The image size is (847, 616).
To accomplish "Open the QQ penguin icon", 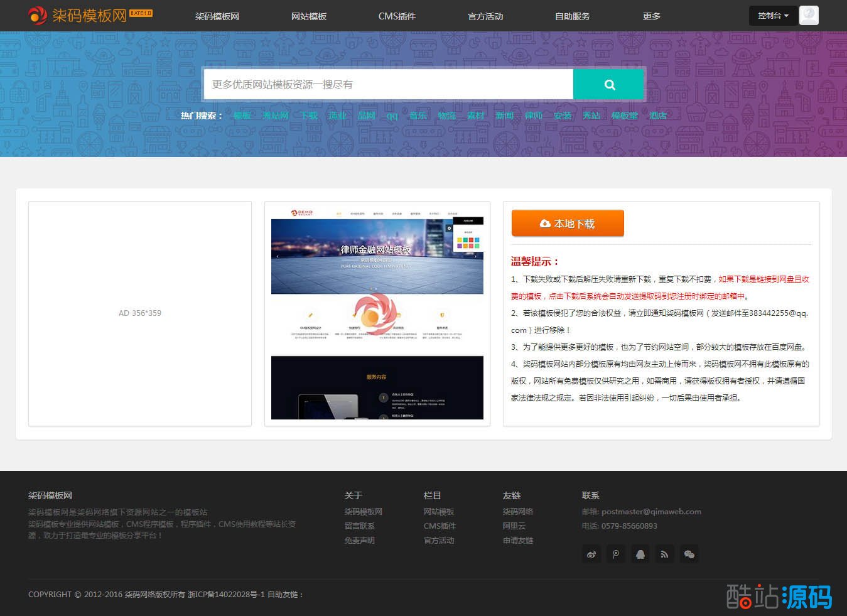I will click(x=640, y=554).
